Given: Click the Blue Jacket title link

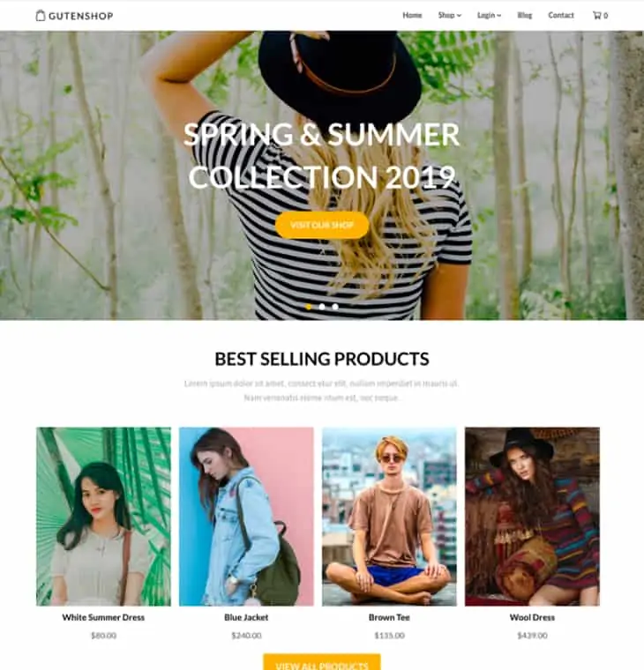Looking at the screenshot, I should [246, 617].
